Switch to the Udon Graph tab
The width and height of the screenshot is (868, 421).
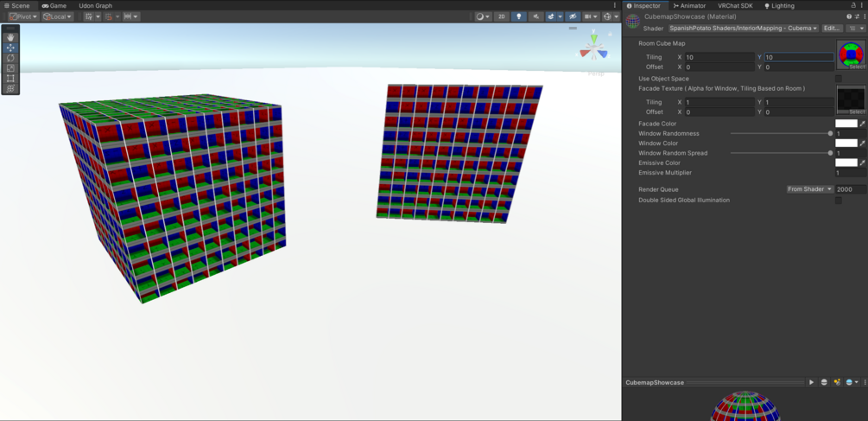[95, 5]
